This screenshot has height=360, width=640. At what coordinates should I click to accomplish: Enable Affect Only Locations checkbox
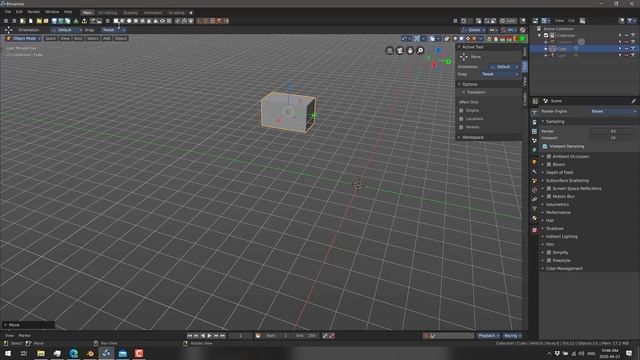pos(461,119)
